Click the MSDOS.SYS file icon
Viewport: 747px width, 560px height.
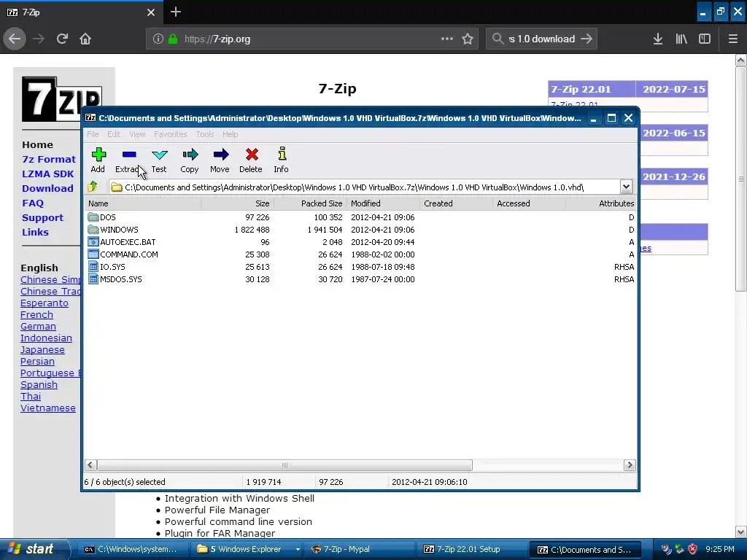tap(93, 279)
